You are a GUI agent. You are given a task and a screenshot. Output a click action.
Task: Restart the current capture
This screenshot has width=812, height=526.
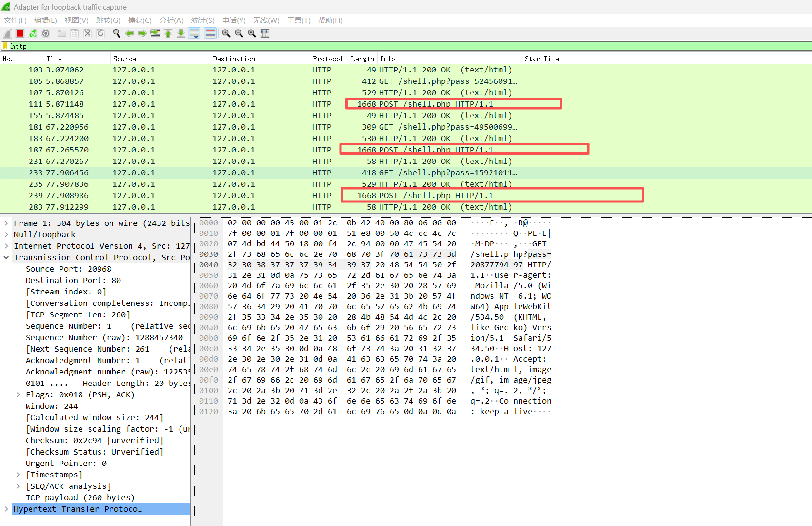pyautogui.click(x=33, y=33)
